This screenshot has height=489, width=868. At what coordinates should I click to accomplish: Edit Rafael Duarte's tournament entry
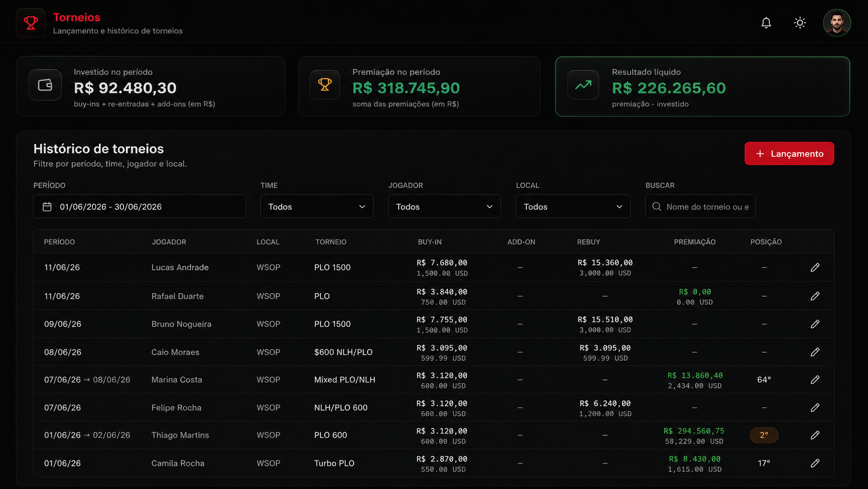coord(815,296)
